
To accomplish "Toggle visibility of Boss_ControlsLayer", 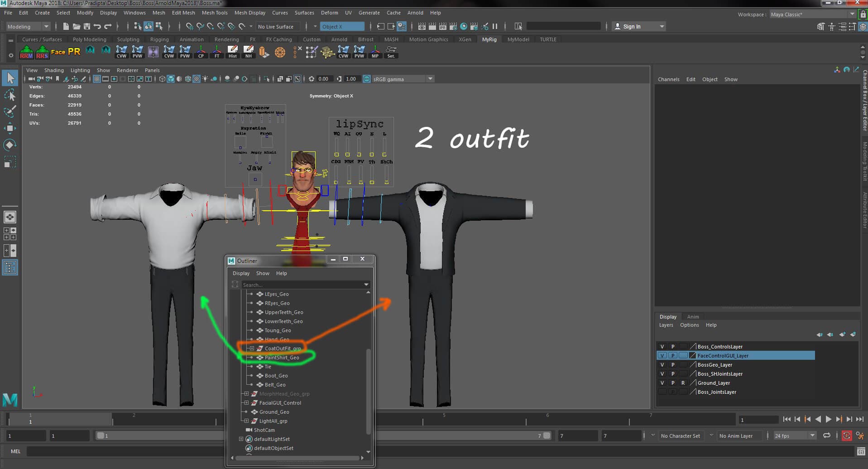I will 662,347.
